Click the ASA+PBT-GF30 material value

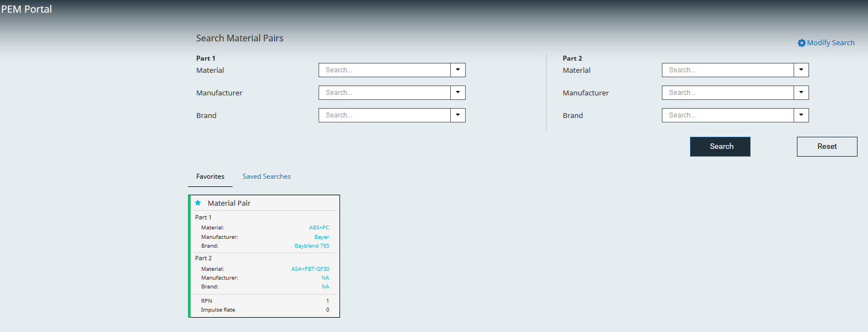310,269
